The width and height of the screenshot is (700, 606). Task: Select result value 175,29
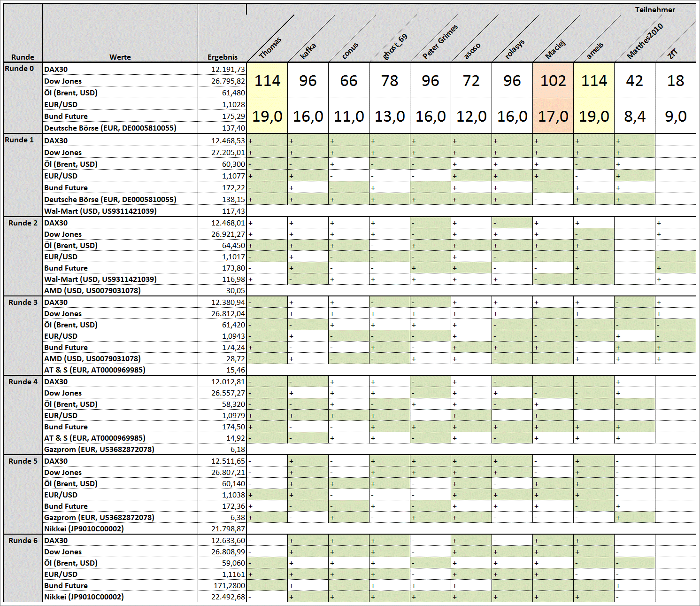point(234,116)
